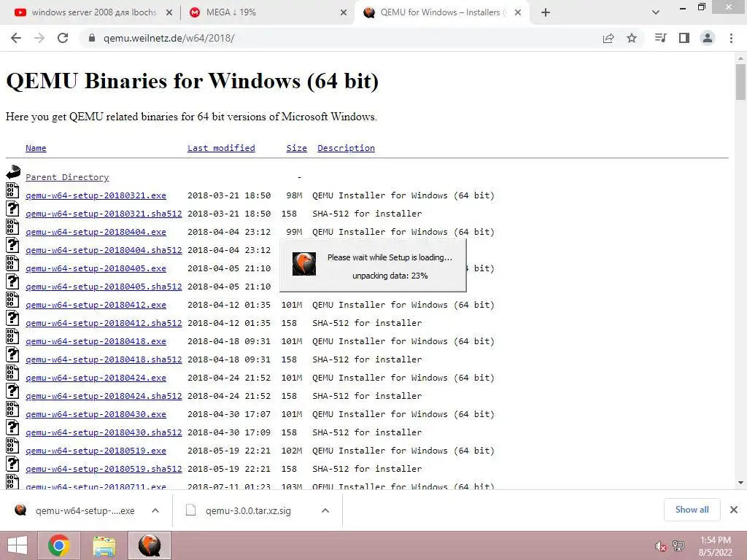This screenshot has width=747, height=560.
Task: Click unknown-file icon beside 20180519.sha512
Action: (12, 464)
